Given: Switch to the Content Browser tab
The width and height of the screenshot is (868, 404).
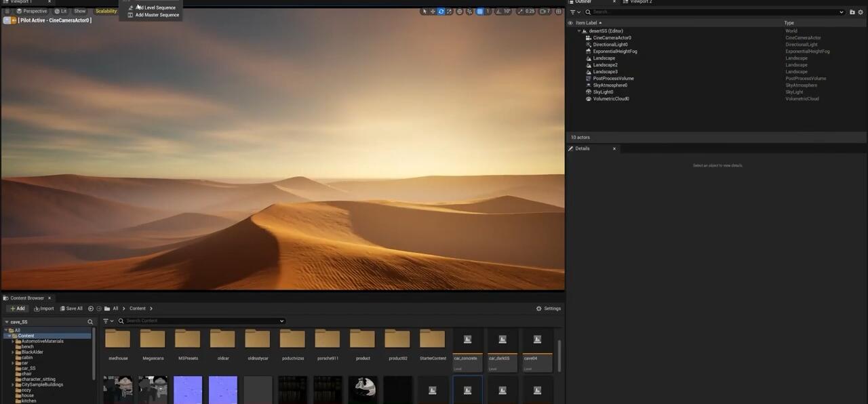Looking at the screenshot, I should (27, 298).
